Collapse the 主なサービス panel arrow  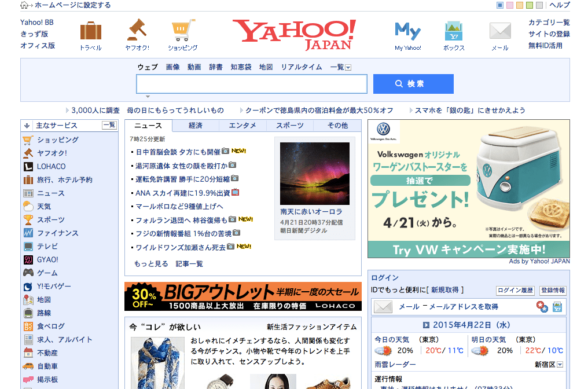click(27, 126)
